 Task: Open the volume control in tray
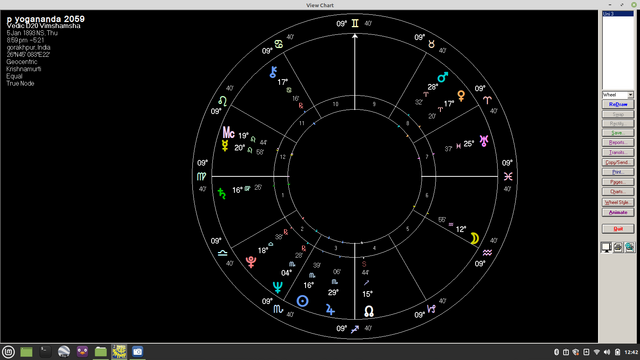tap(607, 352)
